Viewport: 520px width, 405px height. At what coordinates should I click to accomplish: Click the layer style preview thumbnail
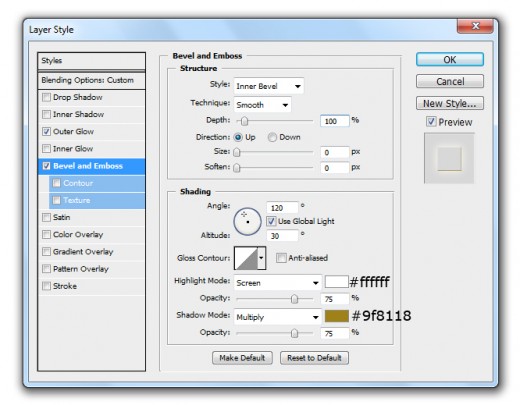[449, 158]
